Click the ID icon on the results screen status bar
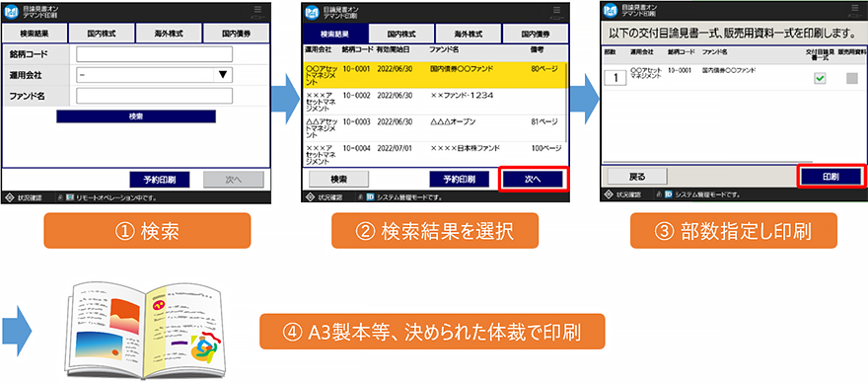Screen dimensions: 868x383 point(369,196)
